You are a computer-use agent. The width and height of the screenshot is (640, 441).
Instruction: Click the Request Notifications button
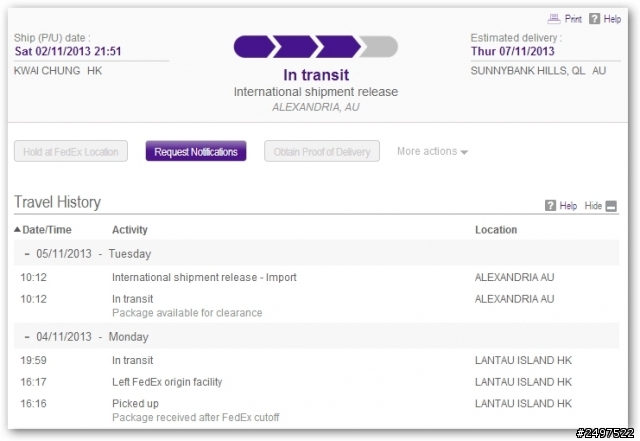click(196, 151)
